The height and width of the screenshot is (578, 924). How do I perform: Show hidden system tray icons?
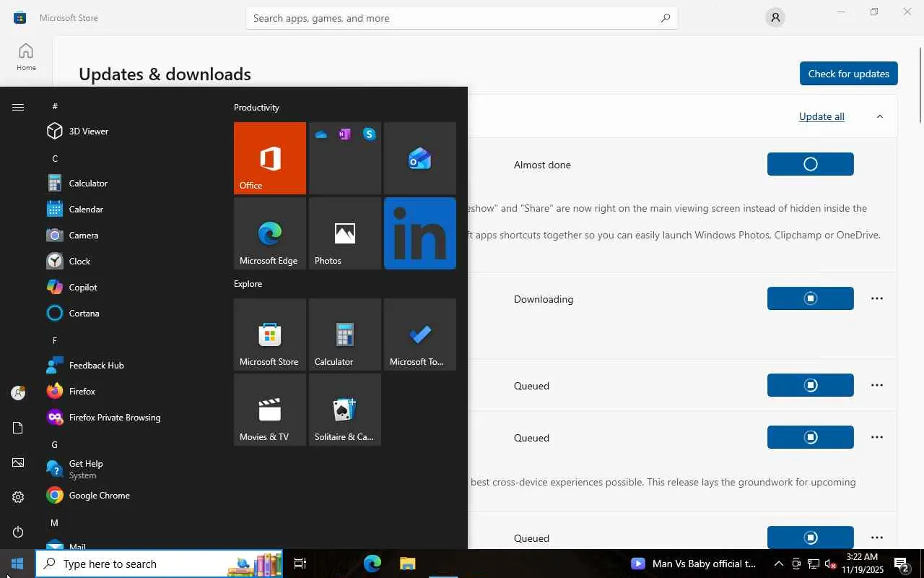[778, 564]
